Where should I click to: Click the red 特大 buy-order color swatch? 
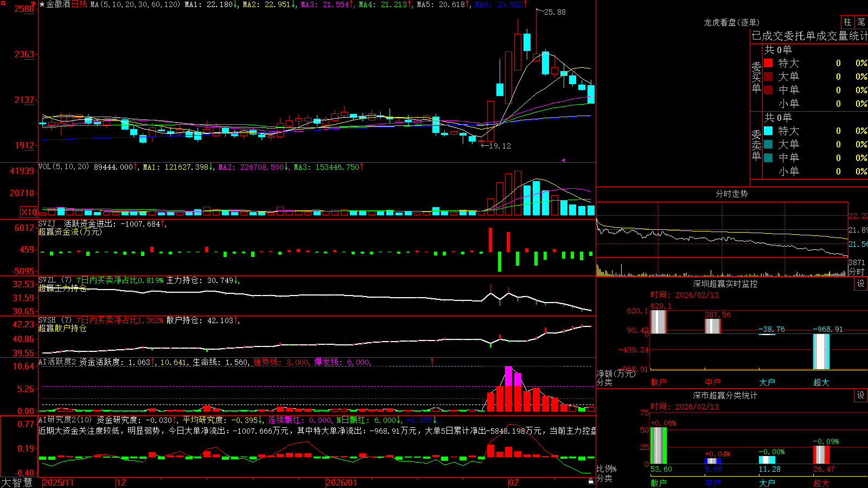[x=768, y=63]
